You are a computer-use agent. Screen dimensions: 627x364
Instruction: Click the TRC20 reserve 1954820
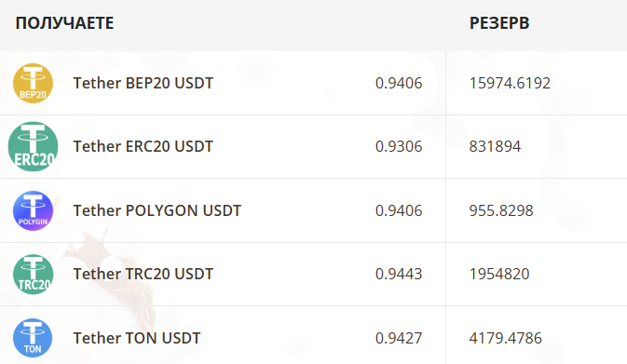point(499,274)
